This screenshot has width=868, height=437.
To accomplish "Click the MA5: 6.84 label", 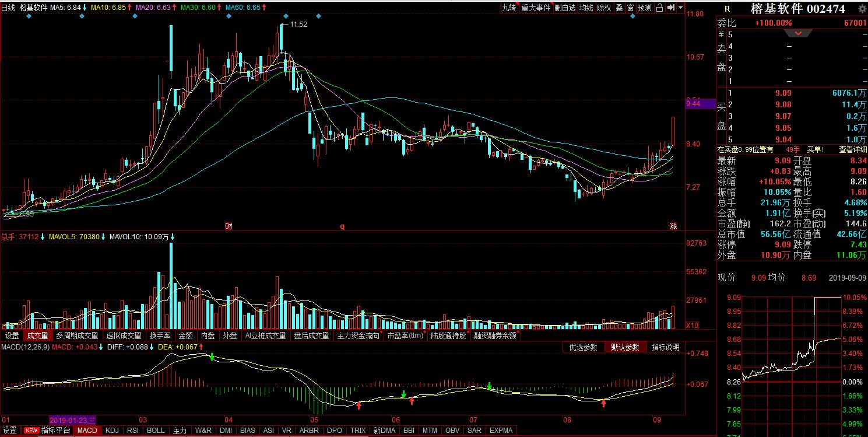I will click(65, 8).
